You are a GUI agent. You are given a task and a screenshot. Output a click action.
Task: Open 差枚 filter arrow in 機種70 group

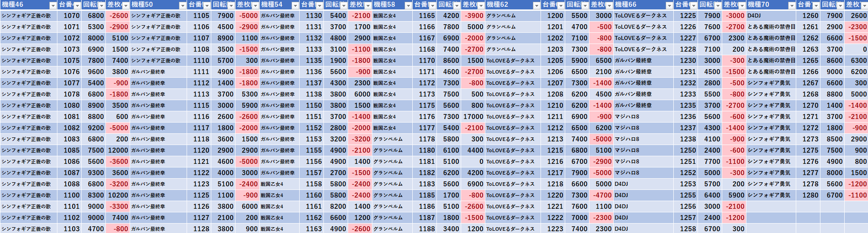point(864,5)
